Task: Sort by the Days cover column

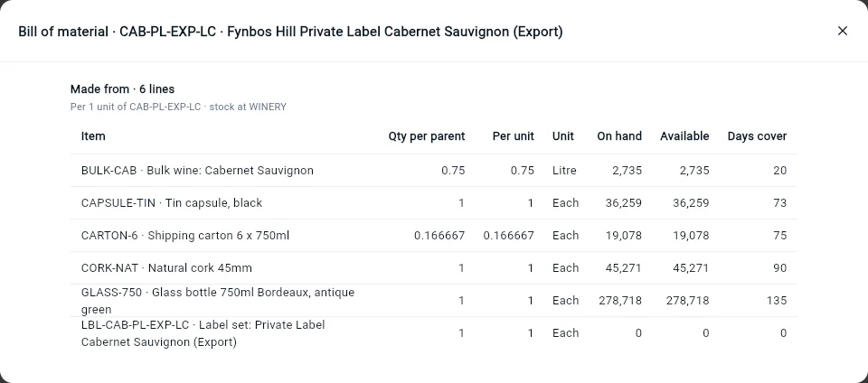Action: click(757, 136)
